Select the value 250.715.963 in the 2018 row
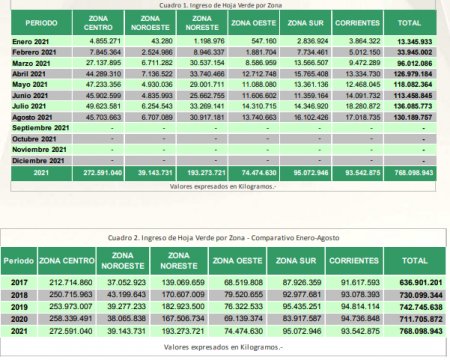This screenshot has height=360, width=450. [x=71, y=294]
